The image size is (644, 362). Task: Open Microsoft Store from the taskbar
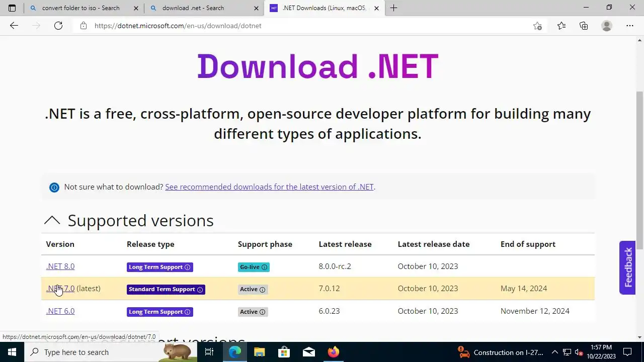coord(284,352)
